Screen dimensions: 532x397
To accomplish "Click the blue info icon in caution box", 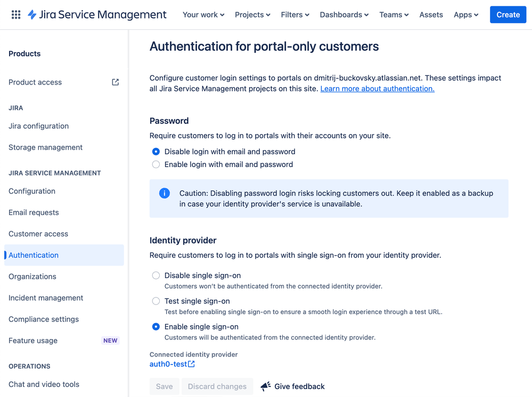I will click(x=165, y=193).
